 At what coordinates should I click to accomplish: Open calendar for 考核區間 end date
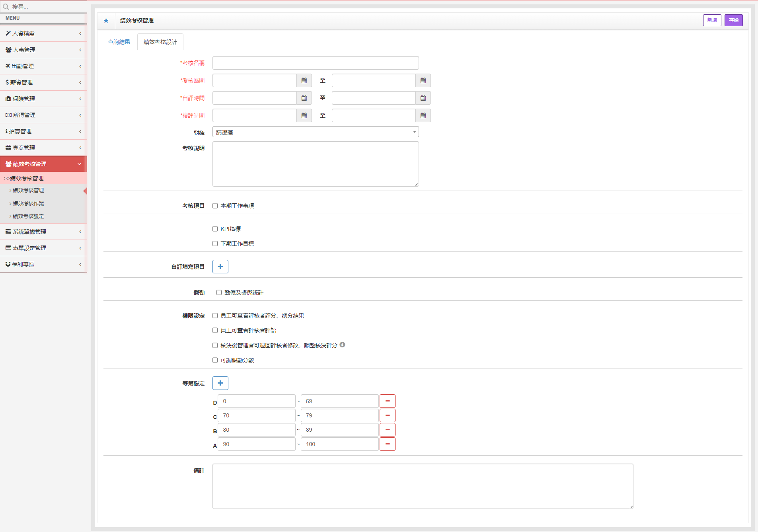423,80
